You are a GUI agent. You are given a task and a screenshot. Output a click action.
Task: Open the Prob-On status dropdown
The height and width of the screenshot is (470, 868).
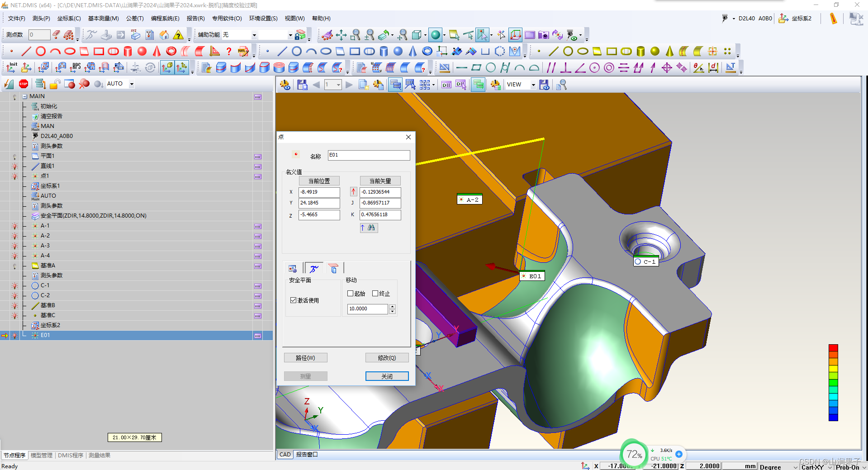point(863,467)
